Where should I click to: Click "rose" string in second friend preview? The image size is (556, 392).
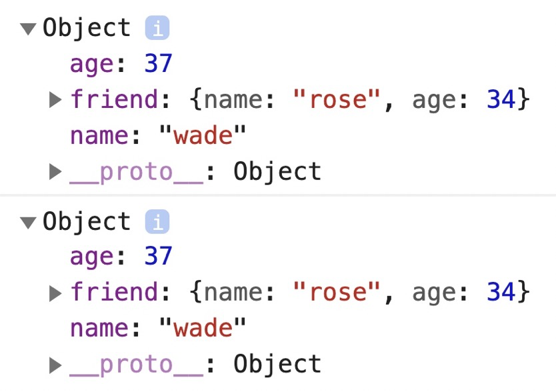click(337, 292)
